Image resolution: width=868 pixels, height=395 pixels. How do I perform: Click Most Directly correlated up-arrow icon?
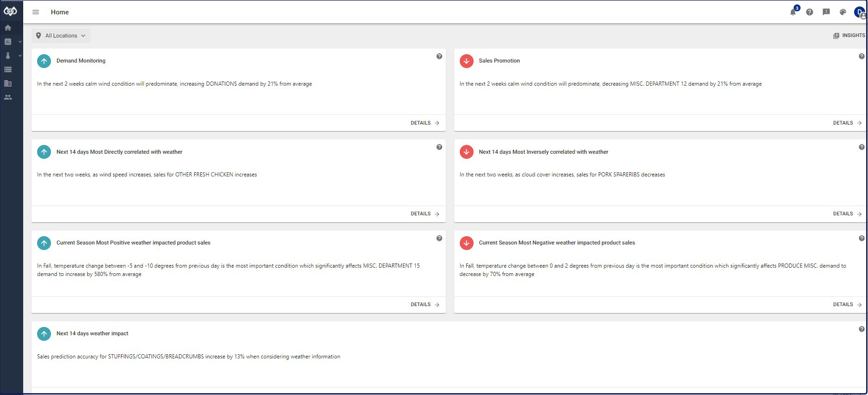[44, 152]
